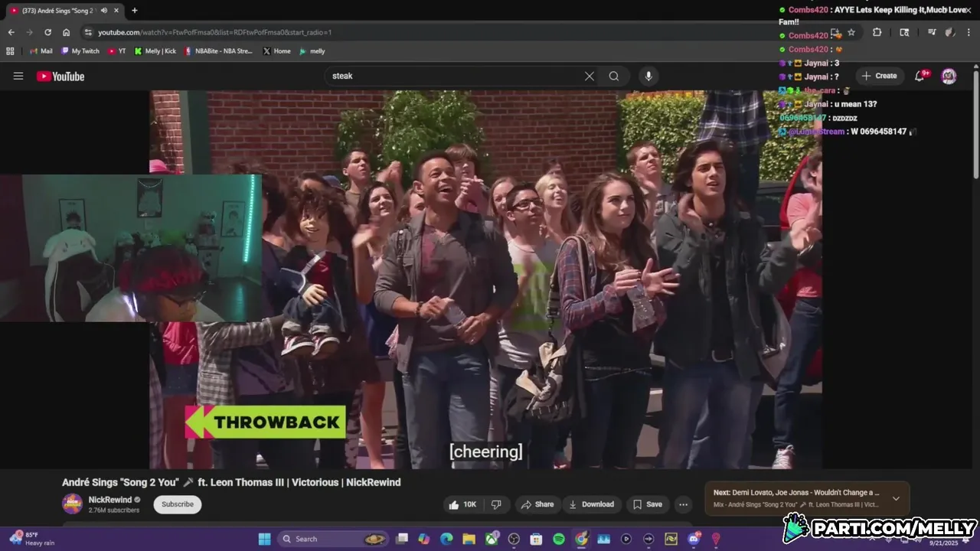
Task: Click the video player area
Action: coord(485,279)
